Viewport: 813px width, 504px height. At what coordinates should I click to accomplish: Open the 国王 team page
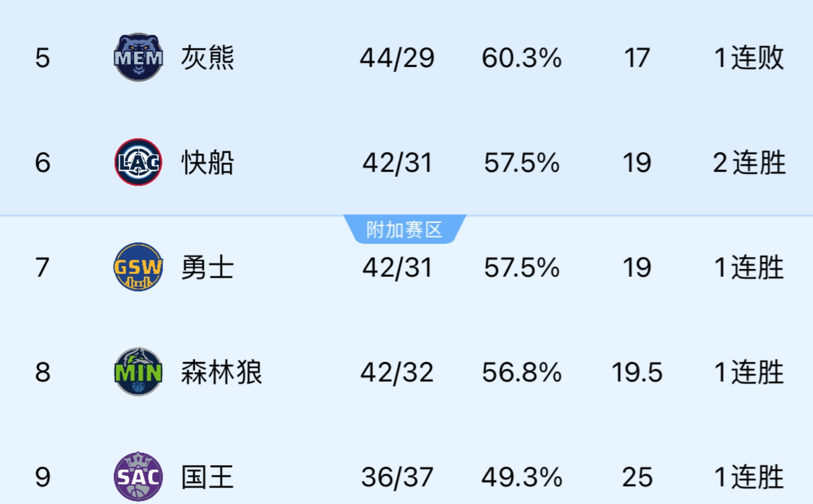coord(208,477)
